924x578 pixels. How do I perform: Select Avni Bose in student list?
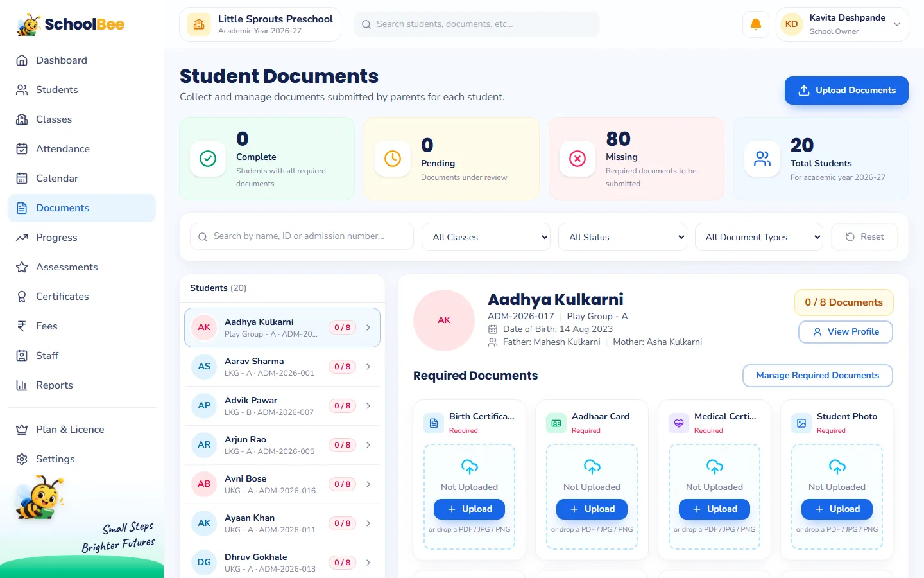[282, 484]
